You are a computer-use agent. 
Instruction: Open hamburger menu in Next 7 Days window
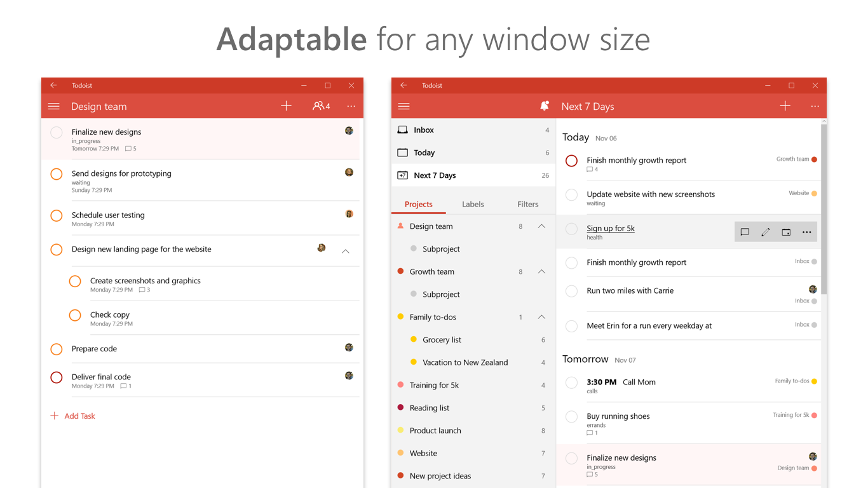403,106
